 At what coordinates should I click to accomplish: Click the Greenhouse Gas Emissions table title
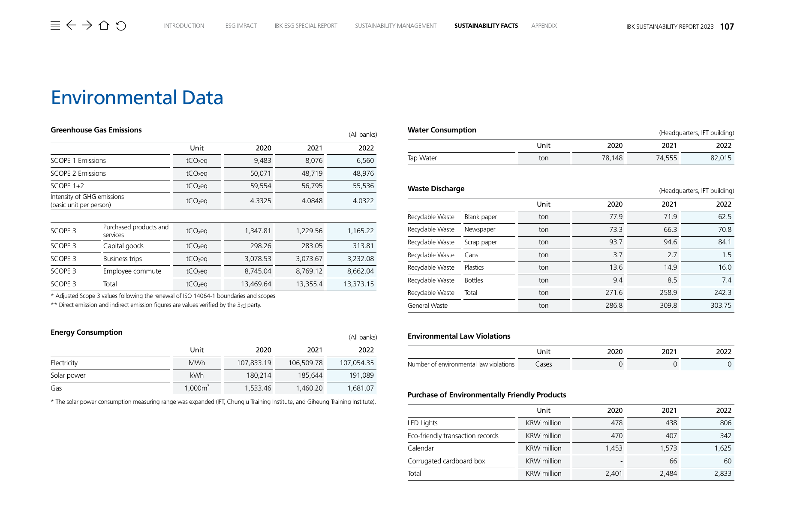[96, 130]
